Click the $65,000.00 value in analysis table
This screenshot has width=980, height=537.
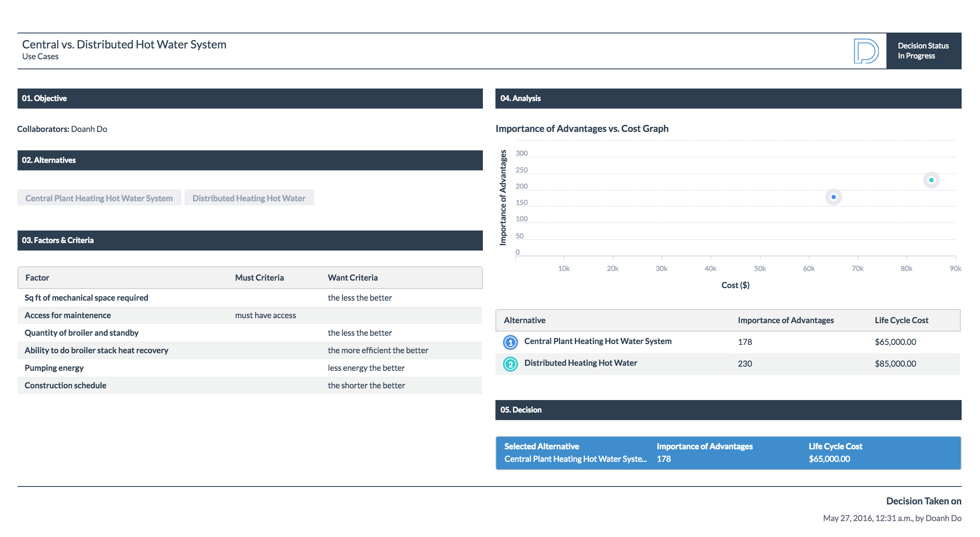click(895, 342)
